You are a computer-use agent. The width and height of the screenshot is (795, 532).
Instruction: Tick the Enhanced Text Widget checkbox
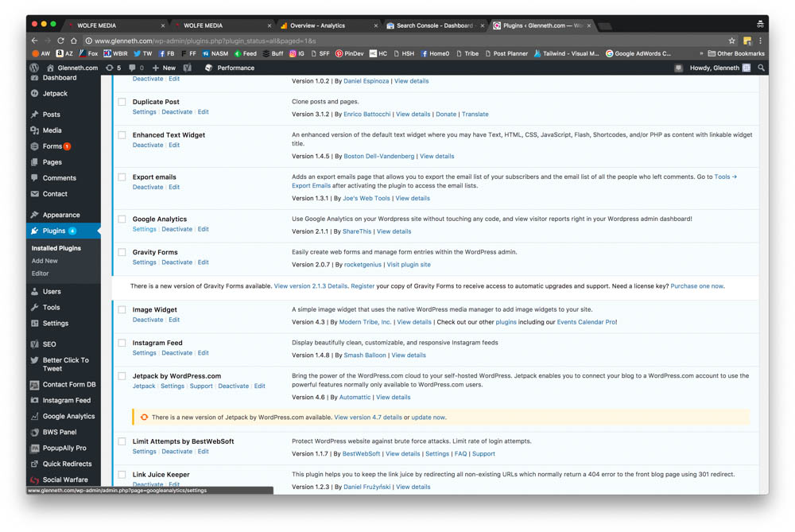122,135
